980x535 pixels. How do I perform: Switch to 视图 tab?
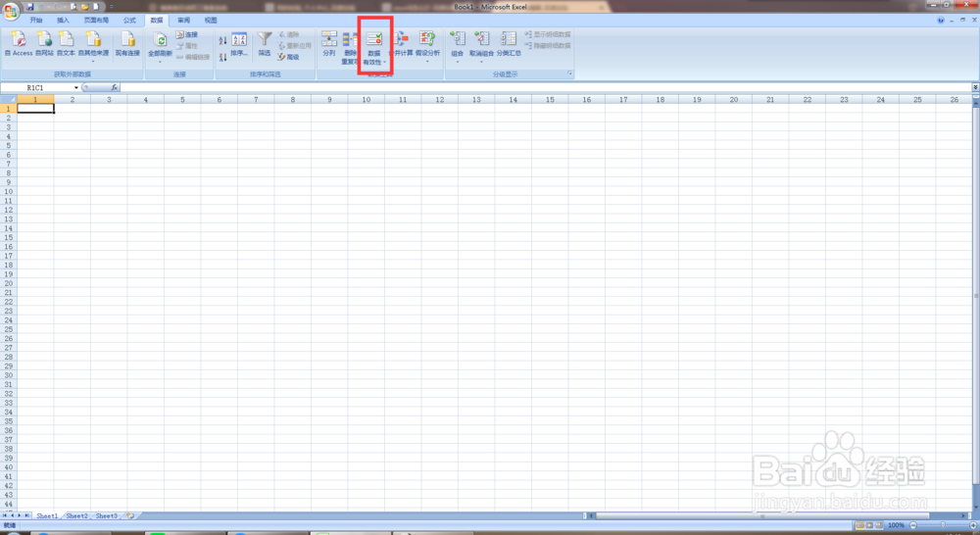coord(211,20)
